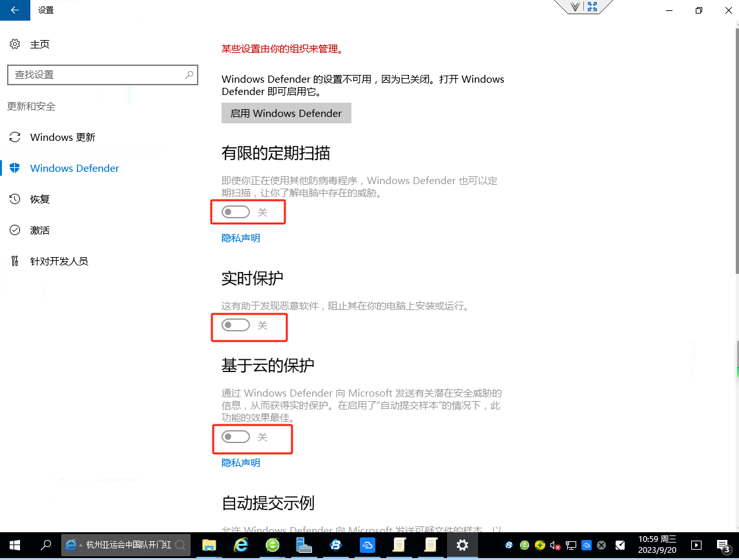Click the settings page vertical scrollbar thumb
The height and width of the screenshot is (560, 739).
click(736, 151)
